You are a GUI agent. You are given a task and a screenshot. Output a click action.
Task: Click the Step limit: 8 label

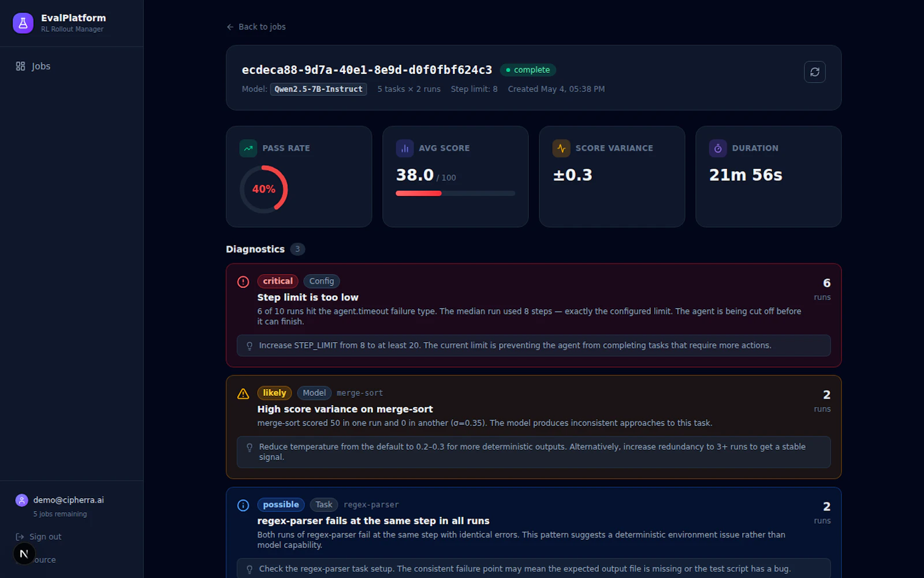474,89
